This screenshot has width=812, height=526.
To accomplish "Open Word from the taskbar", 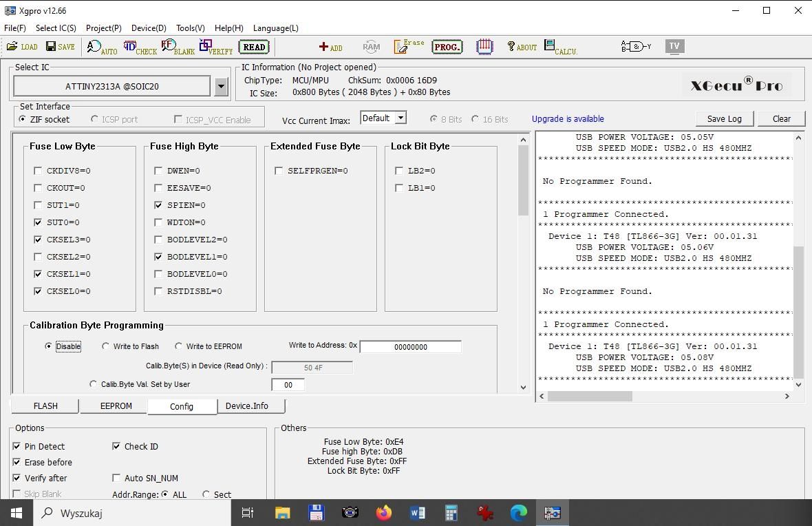I will (418, 513).
